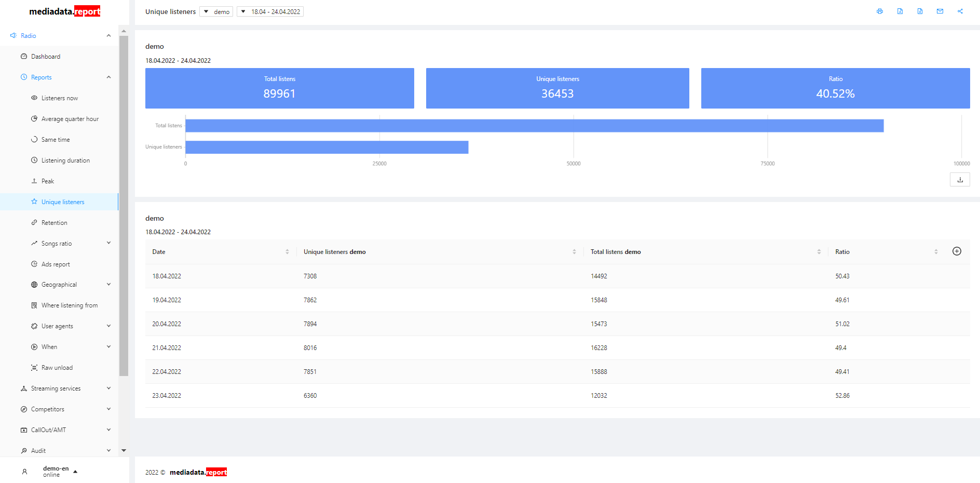Image resolution: width=980 pixels, height=483 pixels.
Task: Open Raw unload report
Action: tap(57, 368)
